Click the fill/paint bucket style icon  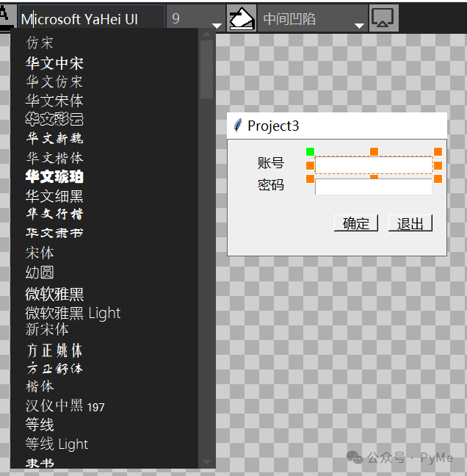click(242, 18)
